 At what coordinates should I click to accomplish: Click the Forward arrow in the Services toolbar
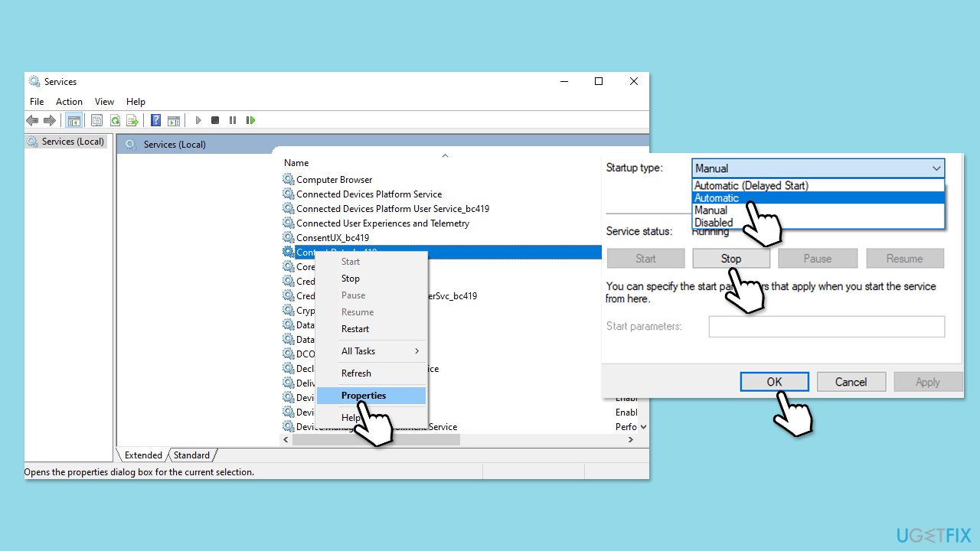[50, 120]
